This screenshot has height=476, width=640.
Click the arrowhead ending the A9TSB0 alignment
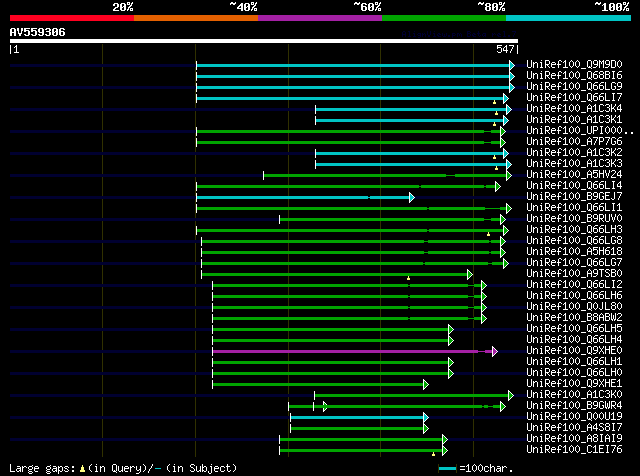click(x=470, y=275)
